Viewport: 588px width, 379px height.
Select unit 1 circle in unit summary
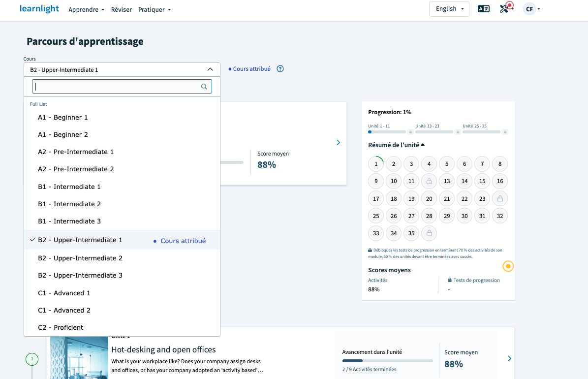click(376, 164)
